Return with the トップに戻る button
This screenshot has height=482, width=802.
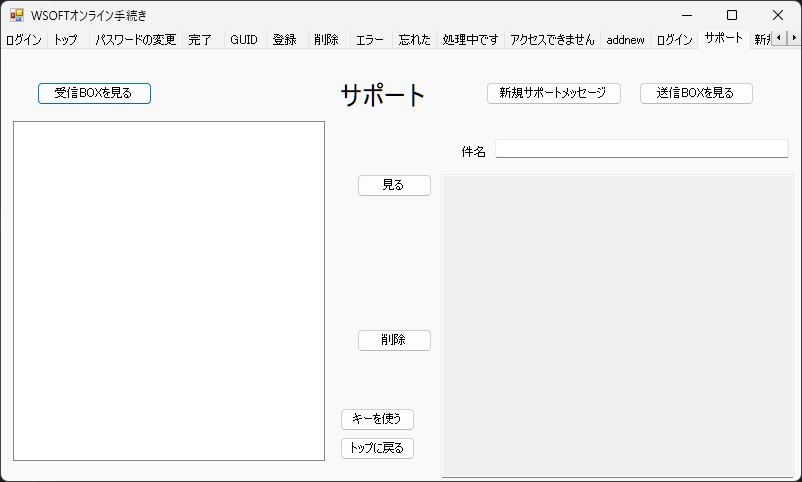(377, 448)
